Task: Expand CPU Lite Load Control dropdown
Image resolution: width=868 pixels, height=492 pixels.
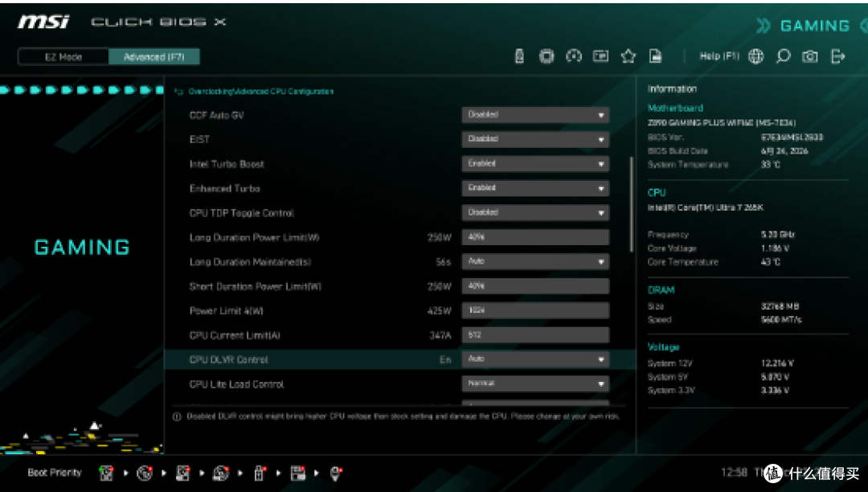Action: (535, 383)
